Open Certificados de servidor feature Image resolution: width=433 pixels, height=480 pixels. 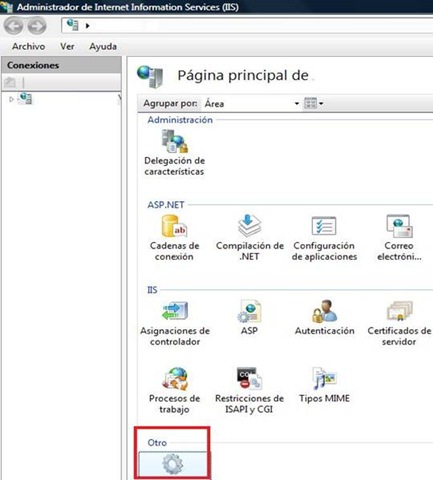(x=399, y=323)
